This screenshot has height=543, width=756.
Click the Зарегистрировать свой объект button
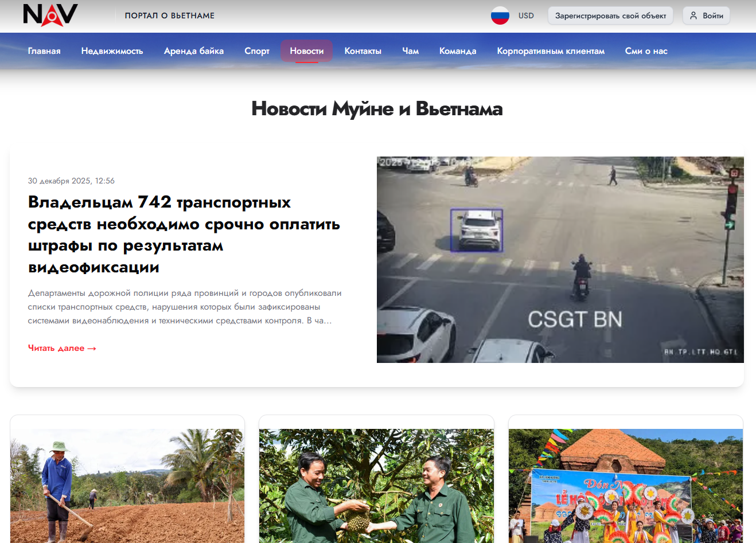[610, 15]
